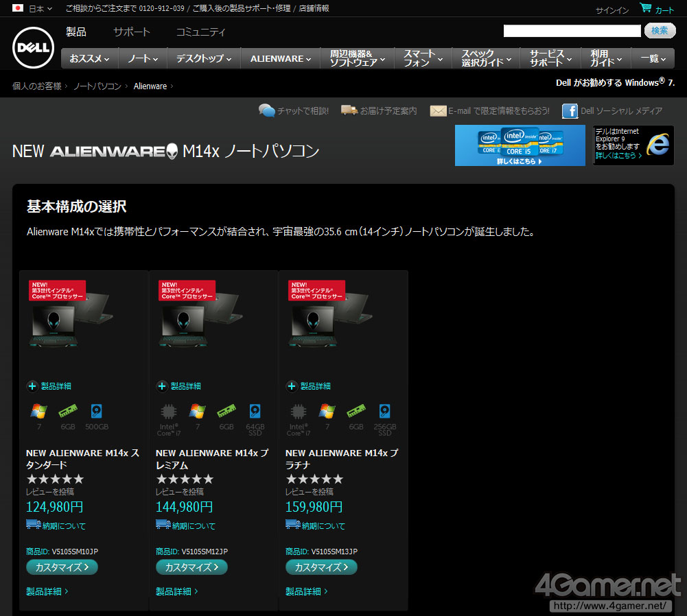Click delivery truck icon under 159,980円
This screenshot has width=687, height=616.
(292, 524)
